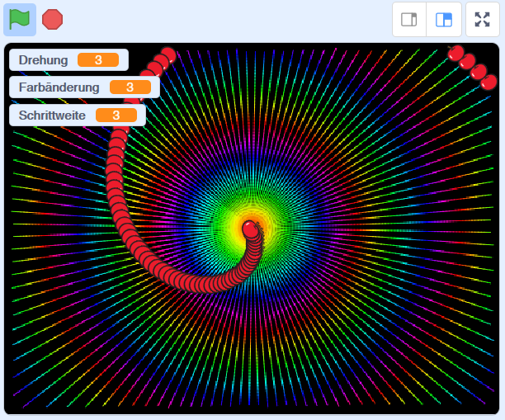Click the rightmost red ball in top-right corner

pos(489,82)
